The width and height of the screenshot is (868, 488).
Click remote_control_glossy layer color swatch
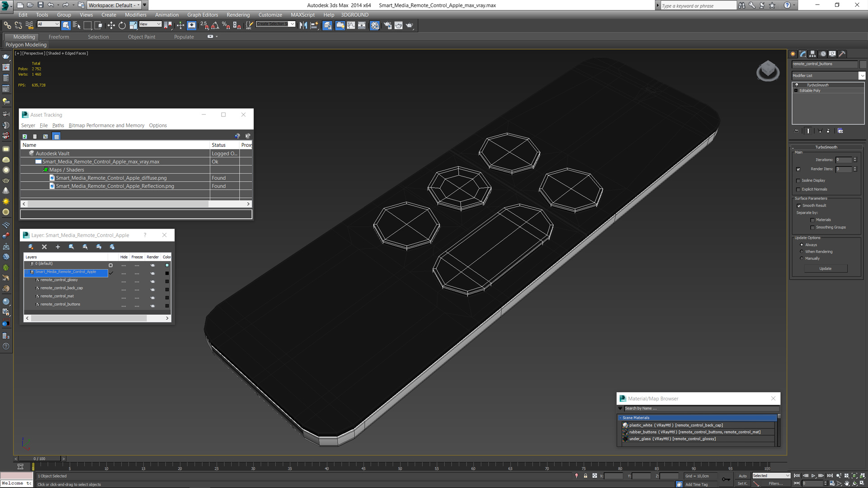point(167,282)
